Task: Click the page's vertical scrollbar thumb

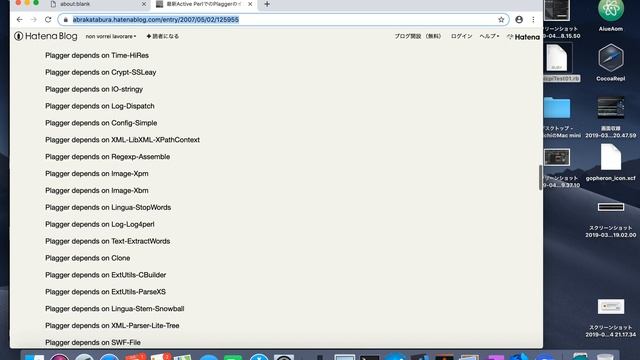Action: (x=540, y=178)
